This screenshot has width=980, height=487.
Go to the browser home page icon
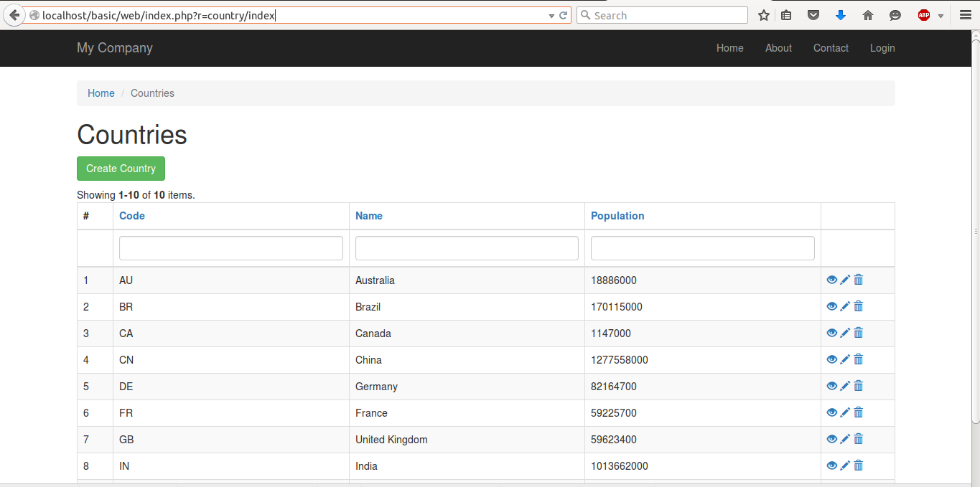pos(867,15)
